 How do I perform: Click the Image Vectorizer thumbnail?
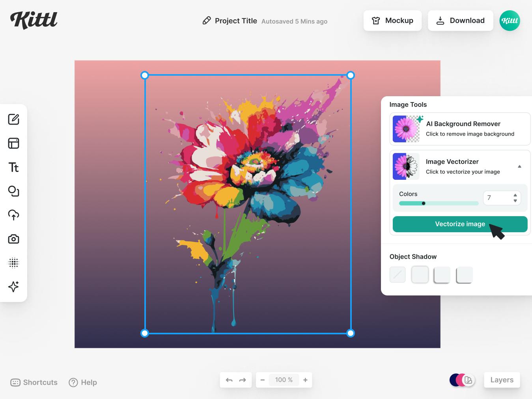pyautogui.click(x=406, y=166)
